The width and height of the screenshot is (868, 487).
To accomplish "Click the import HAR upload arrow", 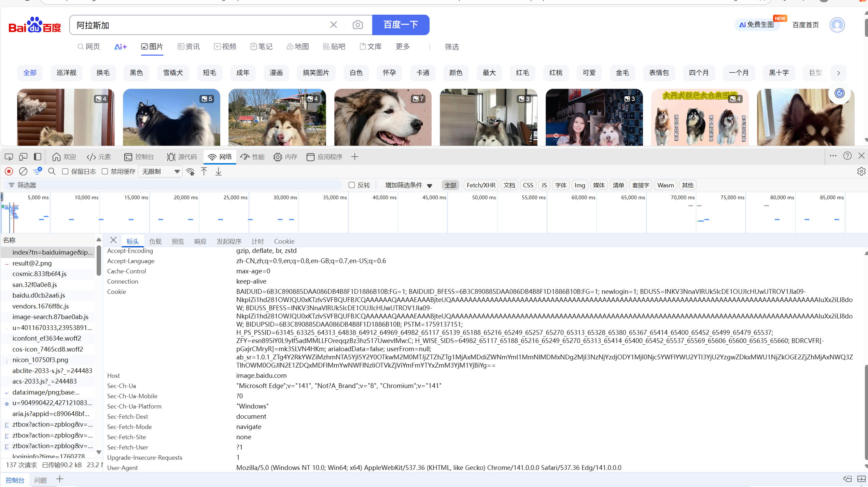I will coord(204,171).
